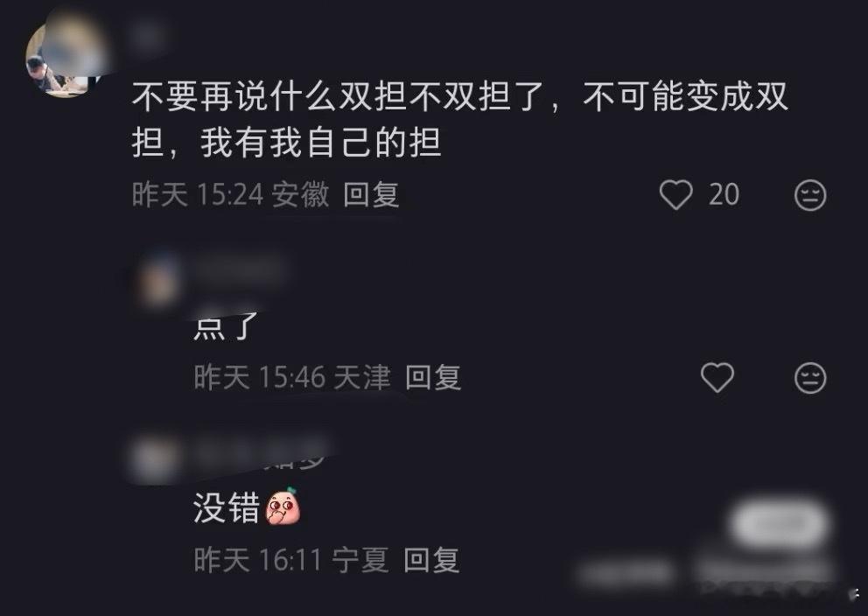Click 回复 under the Anhui comment
This screenshot has width=868, height=616.
pos(371,195)
